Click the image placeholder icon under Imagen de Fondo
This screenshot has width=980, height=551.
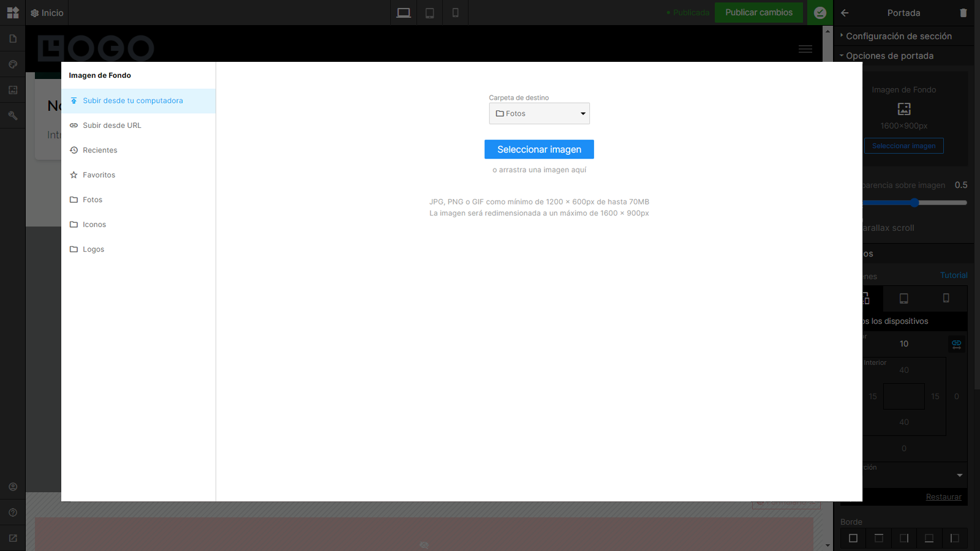pos(904,109)
